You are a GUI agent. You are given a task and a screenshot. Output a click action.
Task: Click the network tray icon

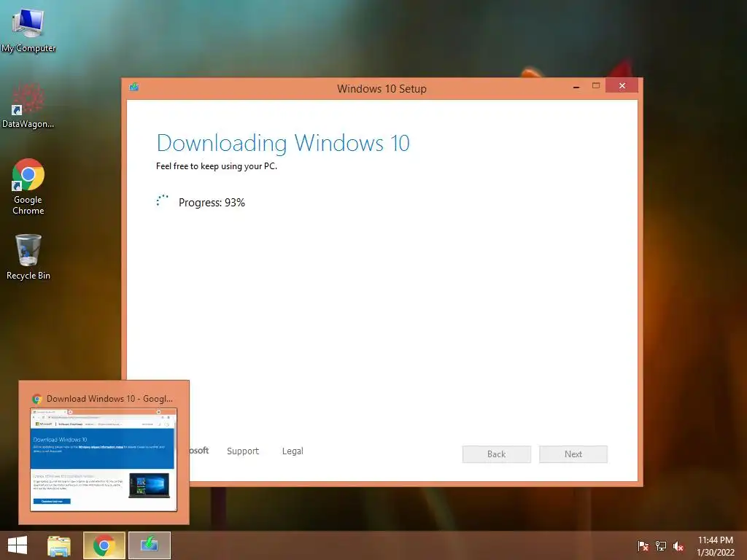tap(661, 545)
